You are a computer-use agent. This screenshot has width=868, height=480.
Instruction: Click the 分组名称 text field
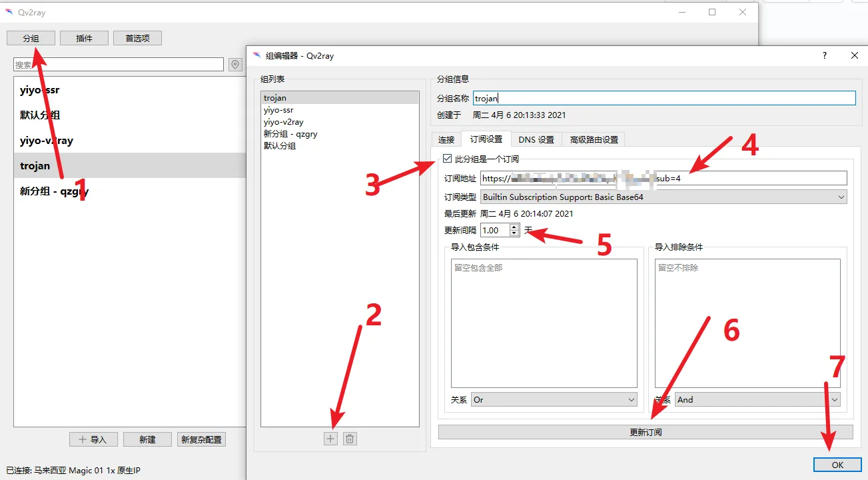point(664,98)
